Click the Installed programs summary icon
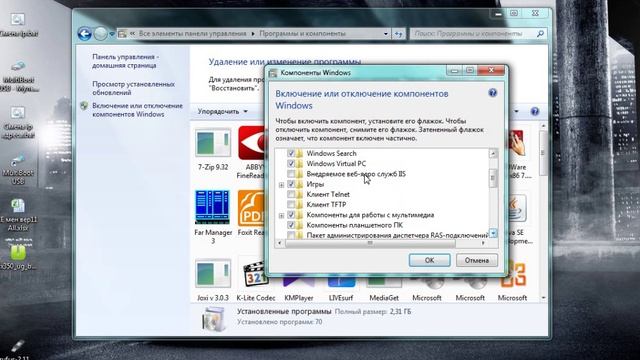640x360 pixels. 213,319
